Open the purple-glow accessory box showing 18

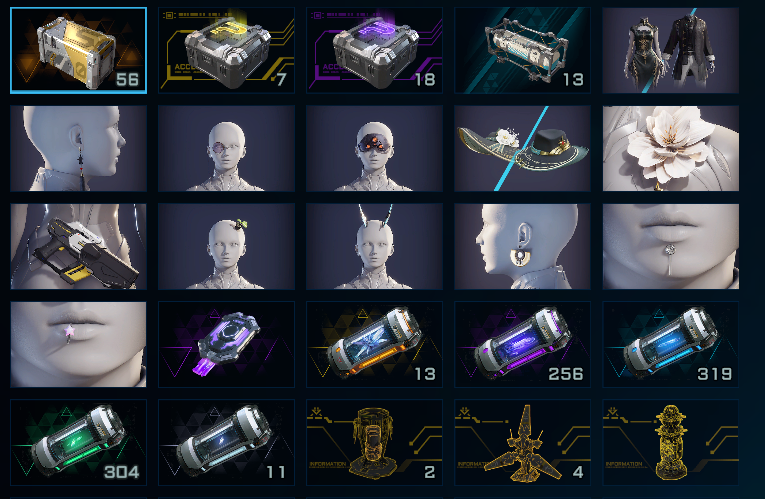[375, 50]
